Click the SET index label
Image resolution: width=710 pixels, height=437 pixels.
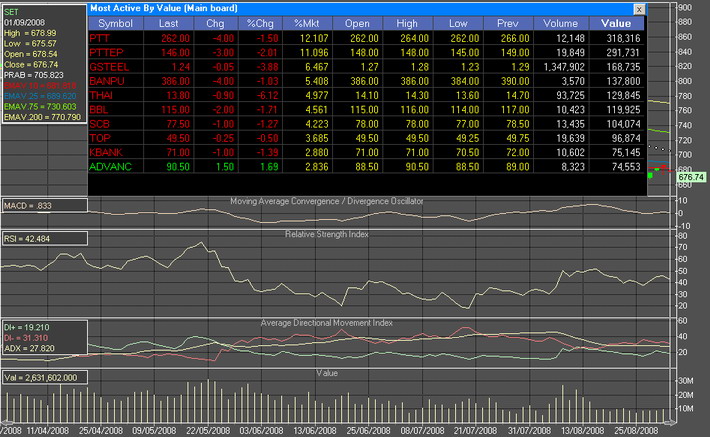click(x=11, y=12)
